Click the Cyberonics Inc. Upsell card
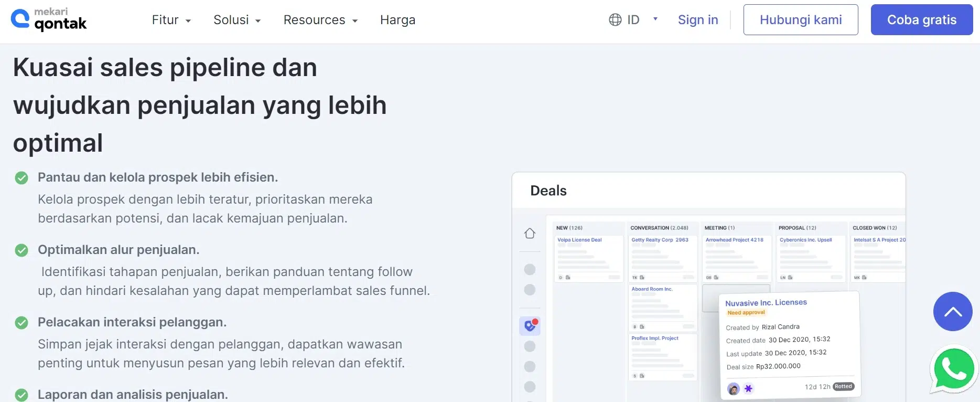The image size is (980, 402). point(811,259)
